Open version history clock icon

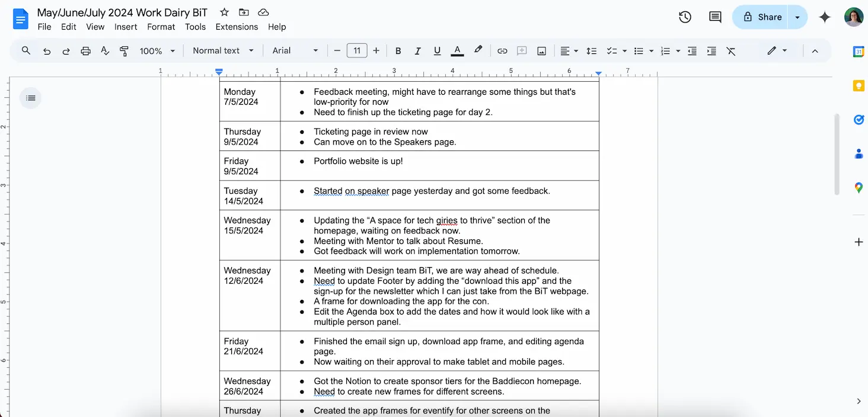[685, 17]
